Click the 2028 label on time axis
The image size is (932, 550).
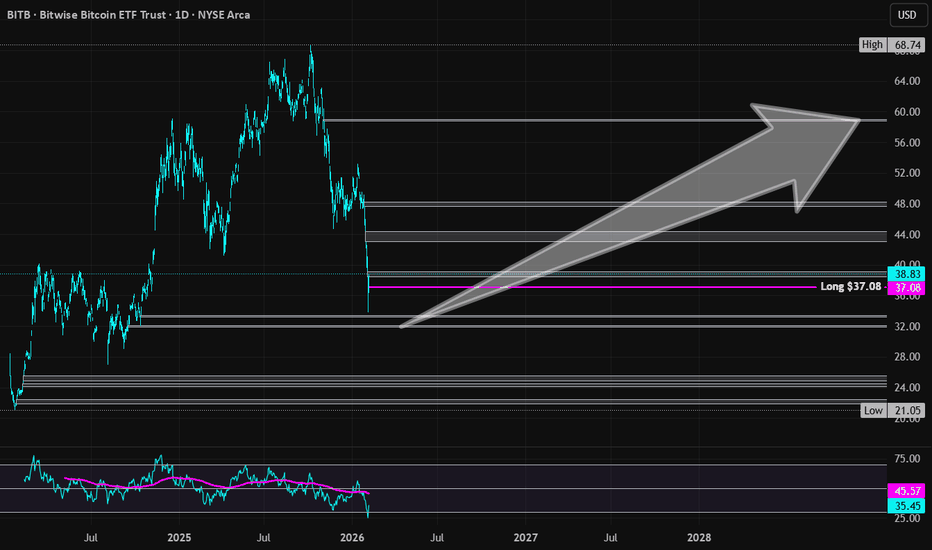[698, 538]
